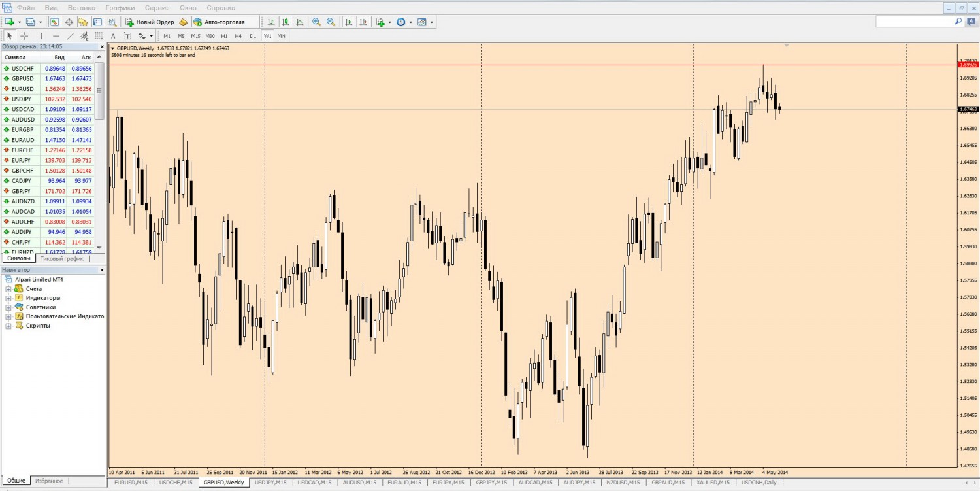This screenshot has width=980, height=491.
Task: Toggle Chart Shift
Action: coord(363,22)
